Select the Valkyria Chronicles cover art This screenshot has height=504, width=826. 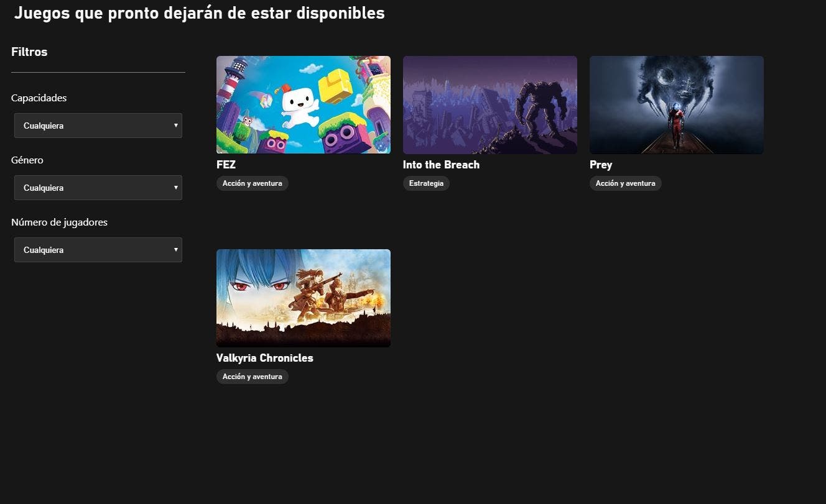click(304, 298)
